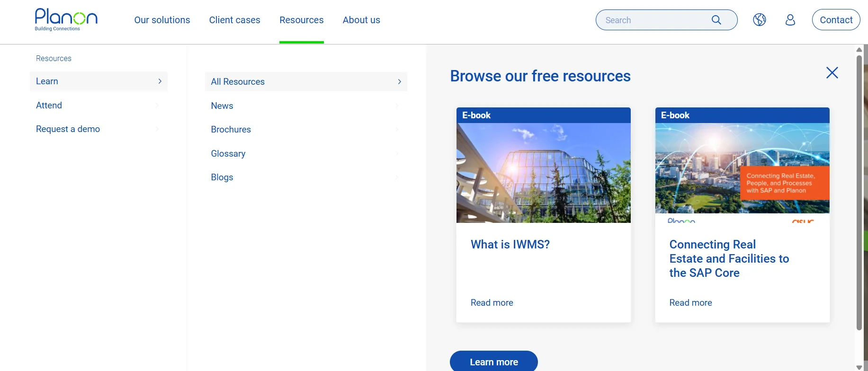Click Read more under What is IWMS?
This screenshot has width=868, height=371.
tap(492, 303)
